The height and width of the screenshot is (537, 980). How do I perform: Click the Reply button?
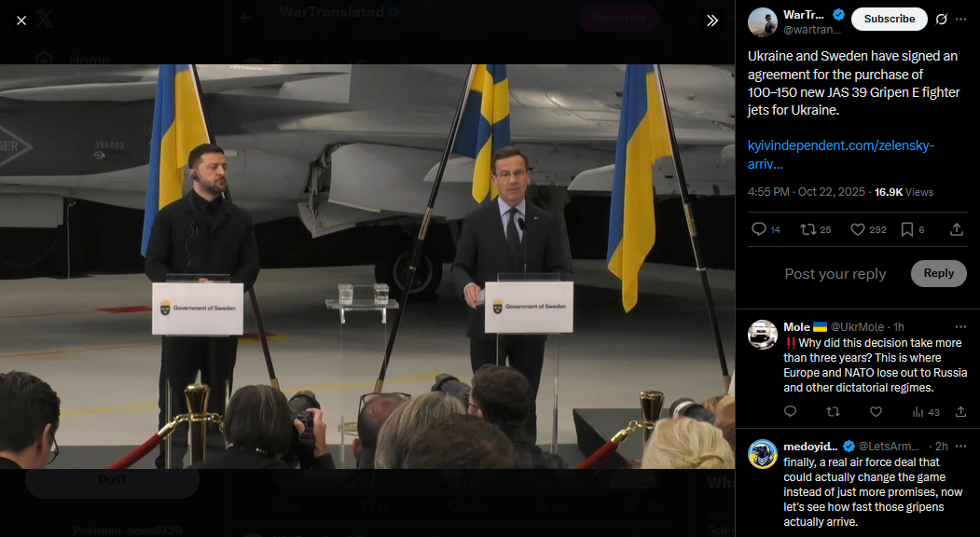tap(938, 273)
